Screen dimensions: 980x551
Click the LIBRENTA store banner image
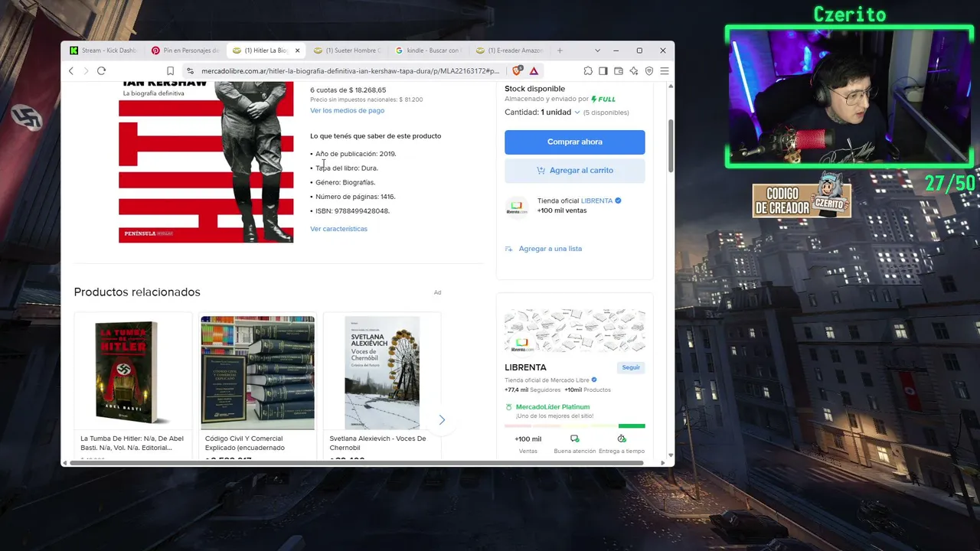[575, 331]
